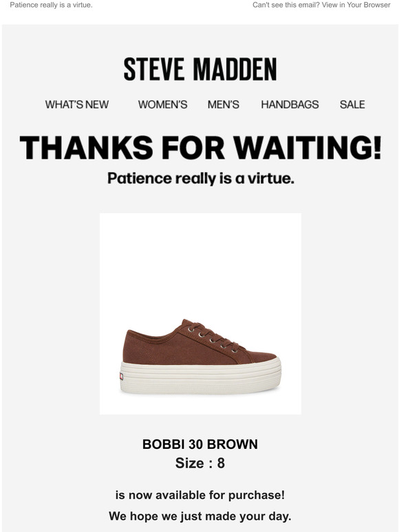Click the Steve Madden logo
The height and width of the screenshot is (532, 399).
pyautogui.click(x=200, y=69)
